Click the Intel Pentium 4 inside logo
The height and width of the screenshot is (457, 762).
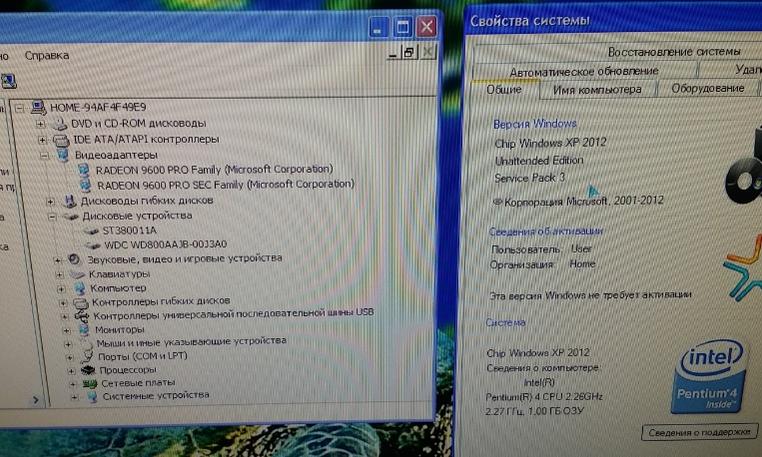(709, 377)
